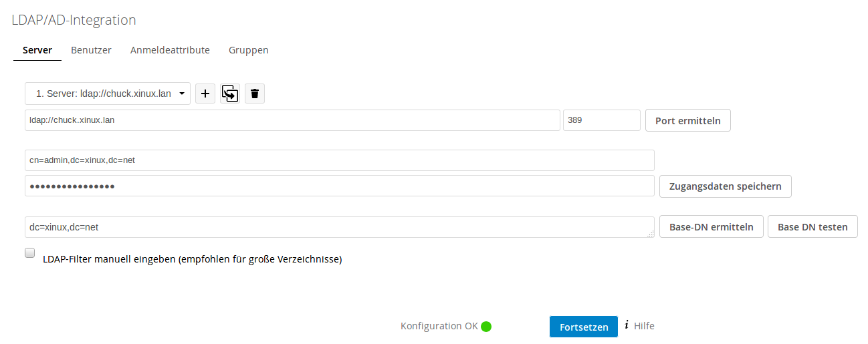Select the Gruppen tab
Viewport: 868px width, 344px height.
click(249, 50)
